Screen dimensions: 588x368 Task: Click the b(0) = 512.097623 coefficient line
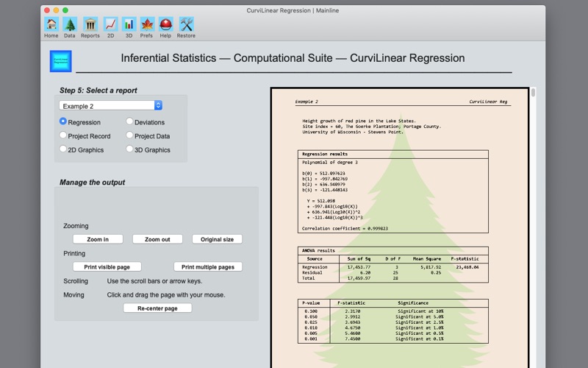pyautogui.click(x=323, y=173)
